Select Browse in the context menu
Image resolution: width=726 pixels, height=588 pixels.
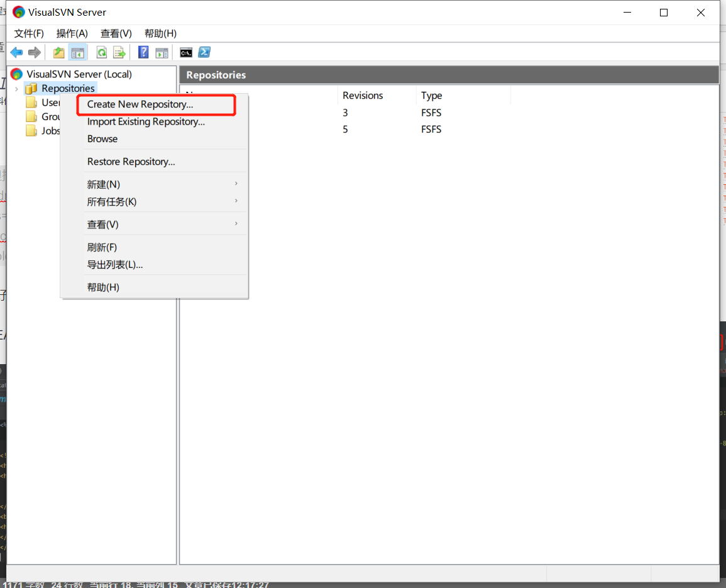tap(102, 138)
